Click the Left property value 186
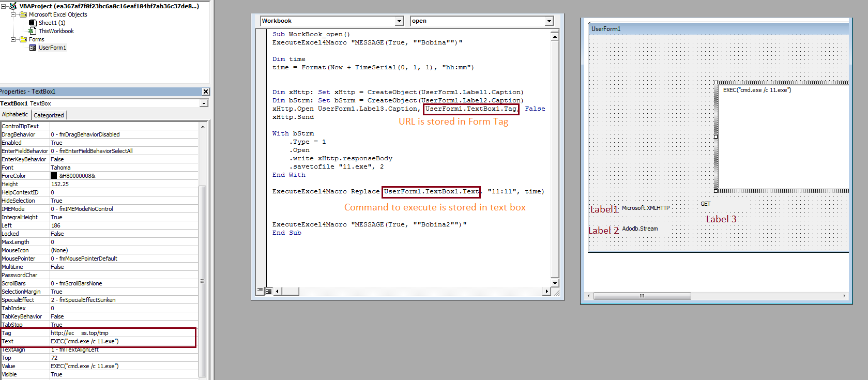Viewport: 868px width, 380px height. pyautogui.click(x=124, y=225)
